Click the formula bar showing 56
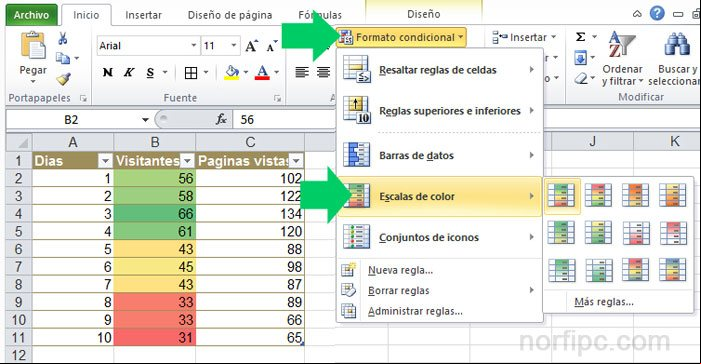This screenshot has height=364, width=701. tap(284, 119)
